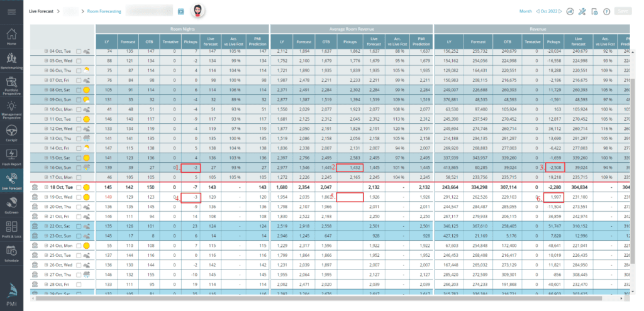This screenshot has height=311, width=644.
Task: Open Benchmarking from the sidebar
Action: pos(11,61)
